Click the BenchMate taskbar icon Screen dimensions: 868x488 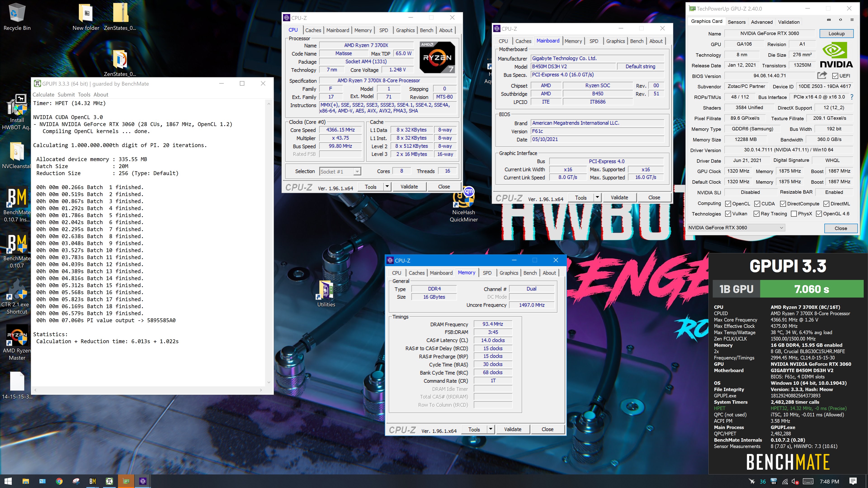click(93, 481)
